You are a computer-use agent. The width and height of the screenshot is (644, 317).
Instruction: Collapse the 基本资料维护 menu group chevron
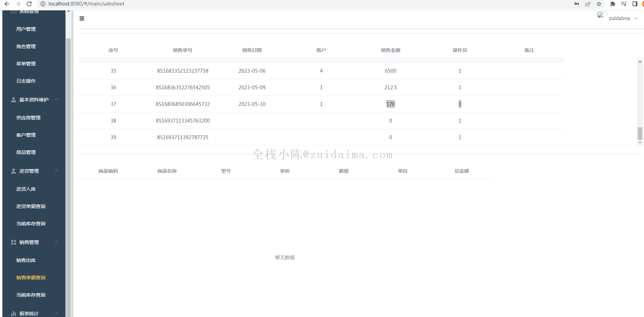tap(56, 100)
